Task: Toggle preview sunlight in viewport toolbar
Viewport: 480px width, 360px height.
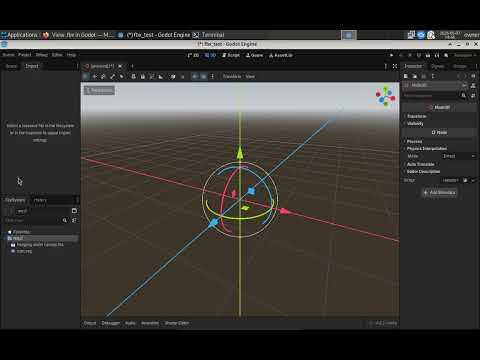Action: pos(195,76)
